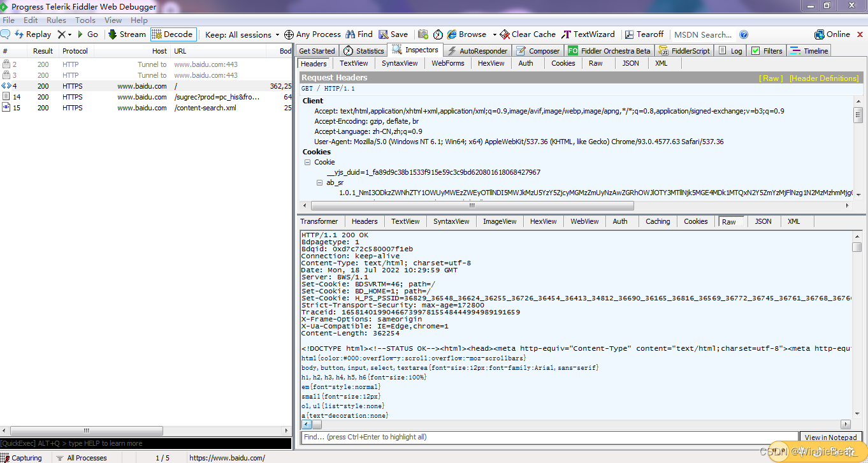Click the comment bubble toolbar icon
Screen dimensions: 868x463
point(5,34)
